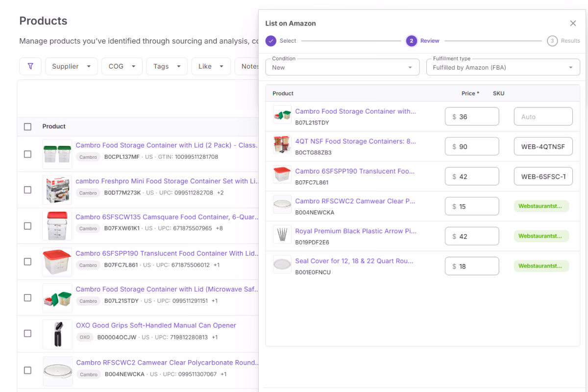Edit the WEB-6SFSC SKU field
Screen dimensions: 588x392
coord(543,176)
